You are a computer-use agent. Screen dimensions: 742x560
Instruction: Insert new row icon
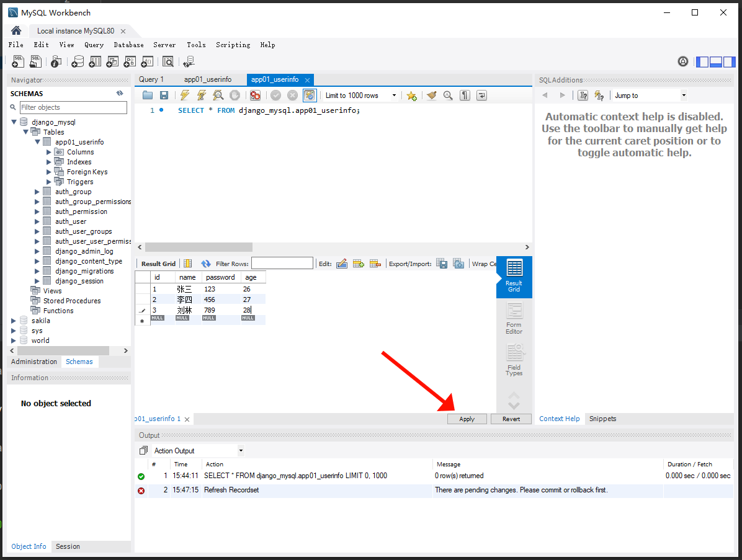click(358, 264)
